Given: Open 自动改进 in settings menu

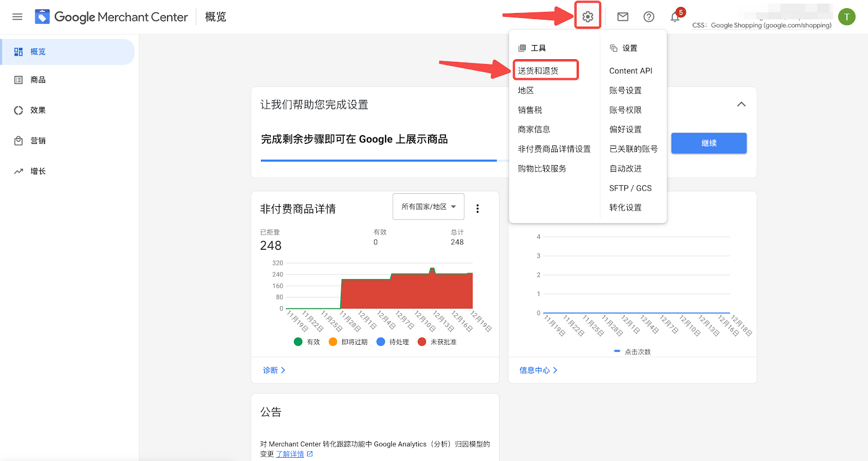Looking at the screenshot, I should (x=626, y=168).
